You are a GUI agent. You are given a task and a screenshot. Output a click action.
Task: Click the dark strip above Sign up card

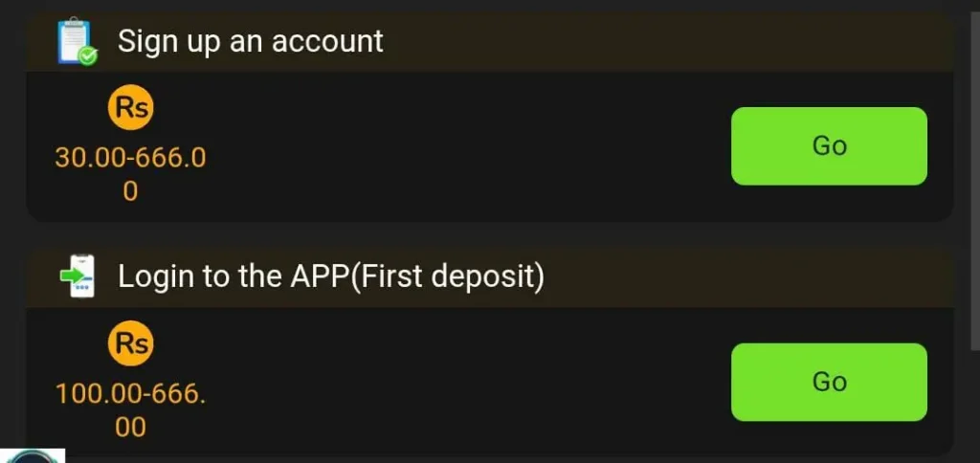pos(490,5)
